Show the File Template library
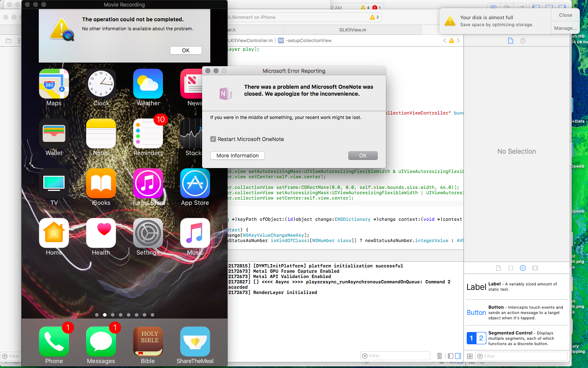Screen dimensions: 588x368 tap(498, 268)
